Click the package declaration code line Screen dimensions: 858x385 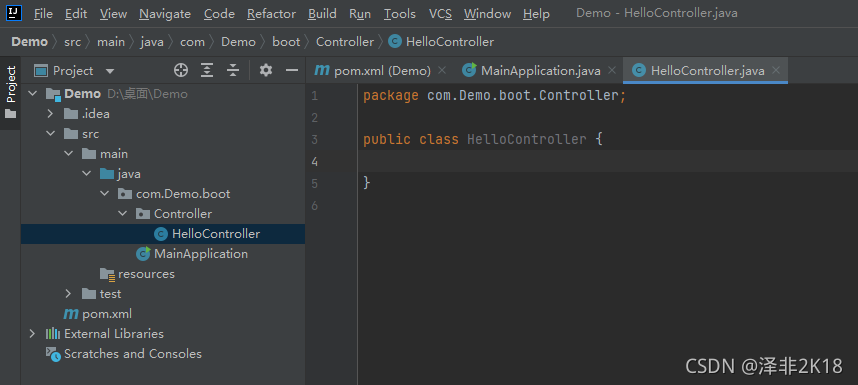click(x=494, y=96)
